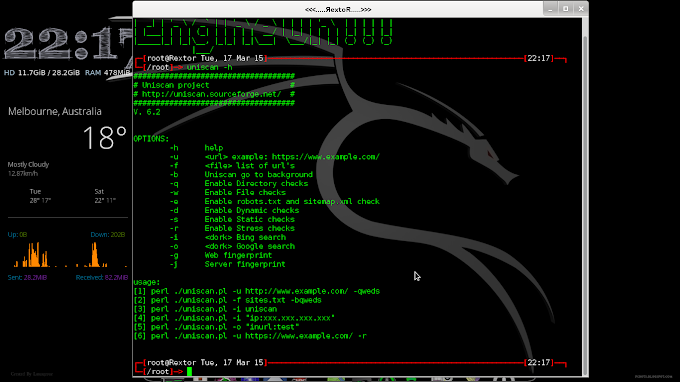Click the '<dork> Google search' line
Viewport: 680px width, 382px height.
(x=232, y=246)
